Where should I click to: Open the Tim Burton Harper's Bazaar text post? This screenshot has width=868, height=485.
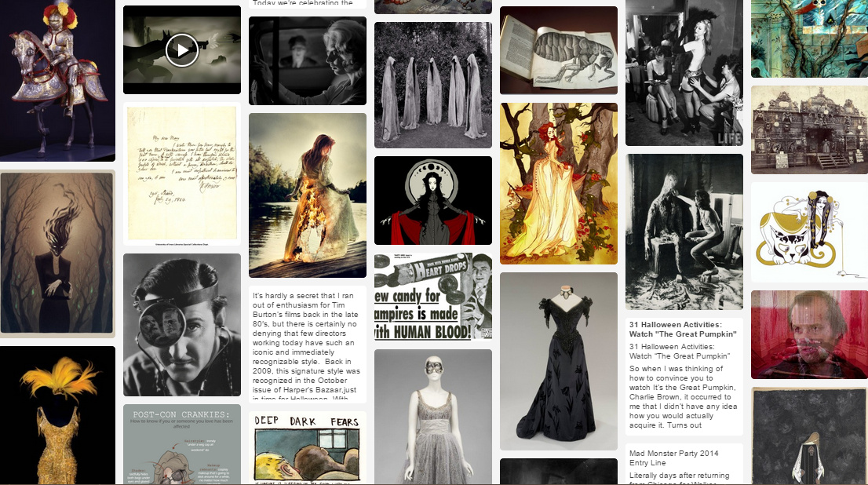click(308, 345)
